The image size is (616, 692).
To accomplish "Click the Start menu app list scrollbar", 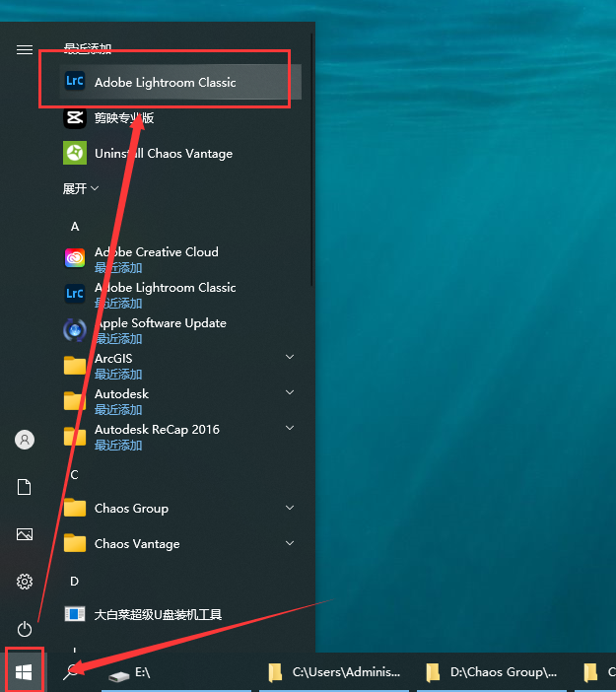I will click(312, 160).
